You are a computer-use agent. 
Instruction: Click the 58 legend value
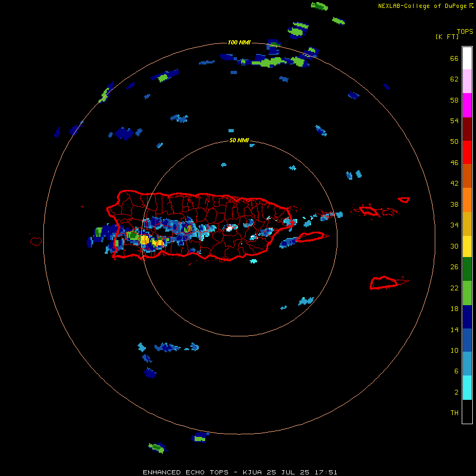(454, 100)
